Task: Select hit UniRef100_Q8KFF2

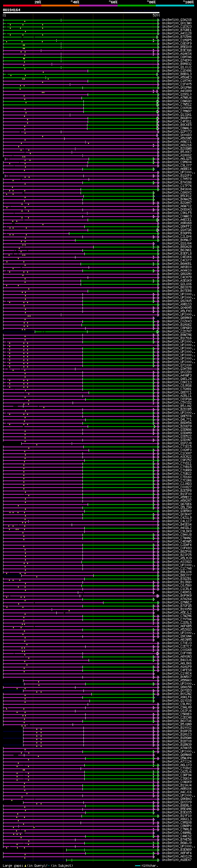Action: tap(176, 226)
